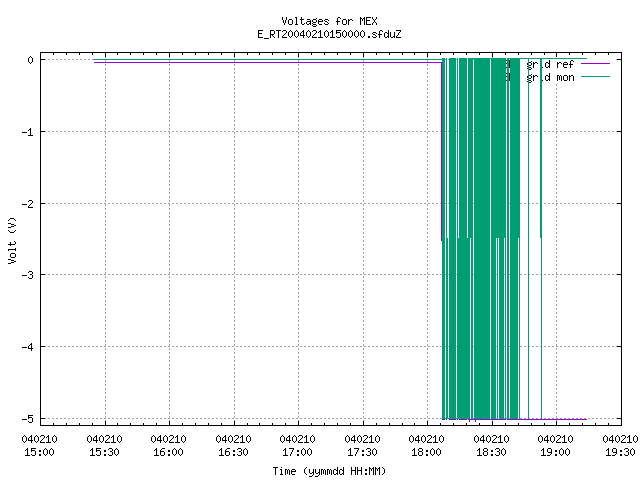
Task: Click the 'ref' legend label
Action: click(565, 64)
